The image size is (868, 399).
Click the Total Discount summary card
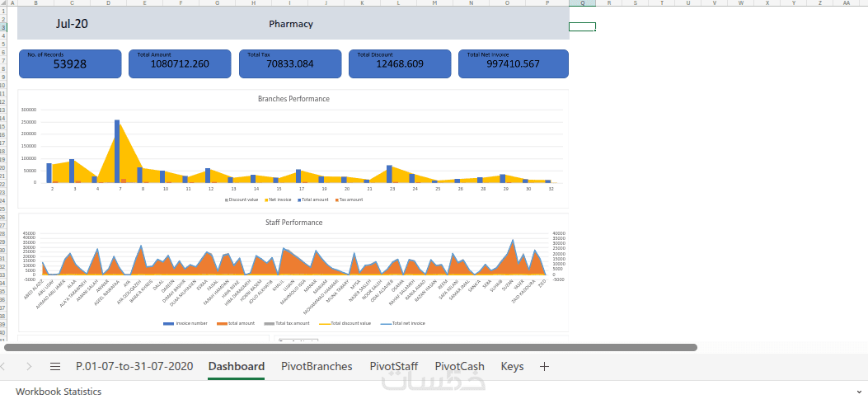point(400,63)
